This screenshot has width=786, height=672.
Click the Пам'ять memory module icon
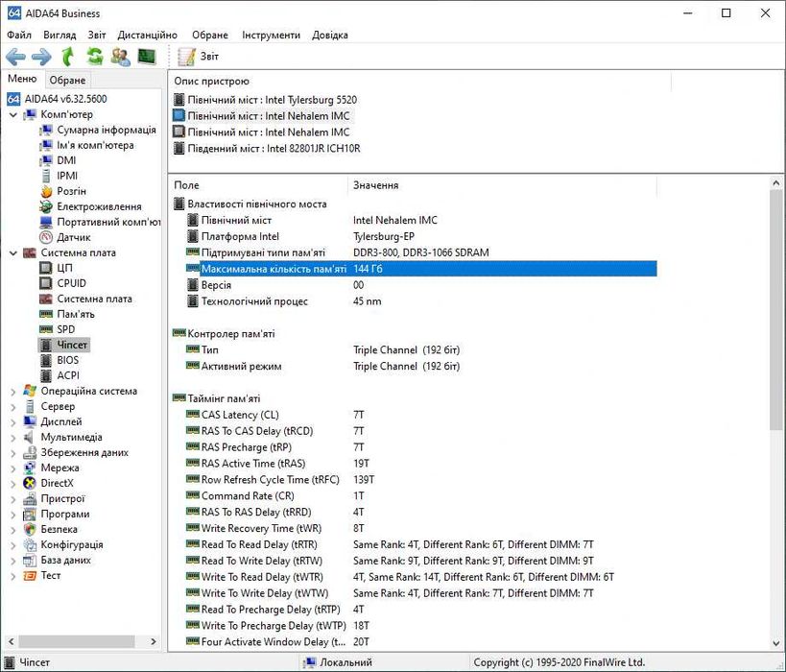click(46, 315)
